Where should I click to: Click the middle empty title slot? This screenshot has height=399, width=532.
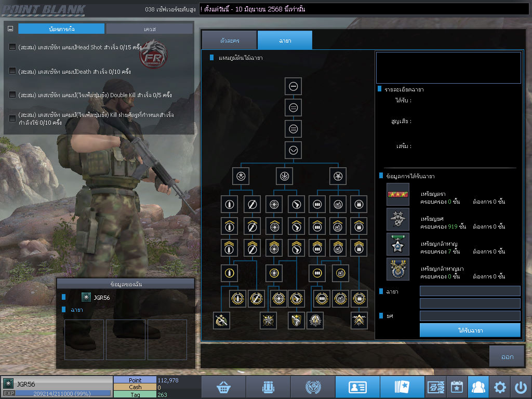point(126,339)
